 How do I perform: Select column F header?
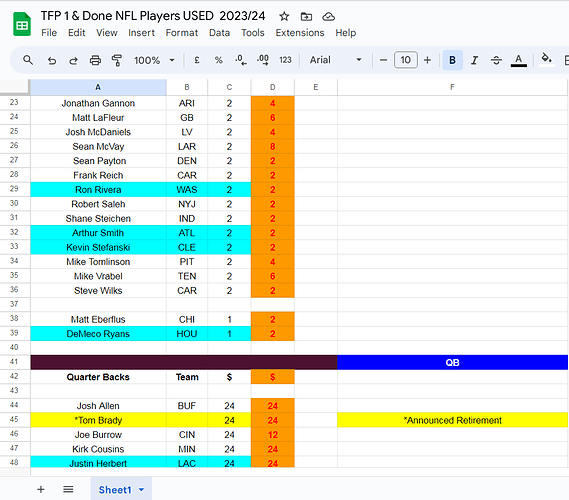click(x=452, y=87)
